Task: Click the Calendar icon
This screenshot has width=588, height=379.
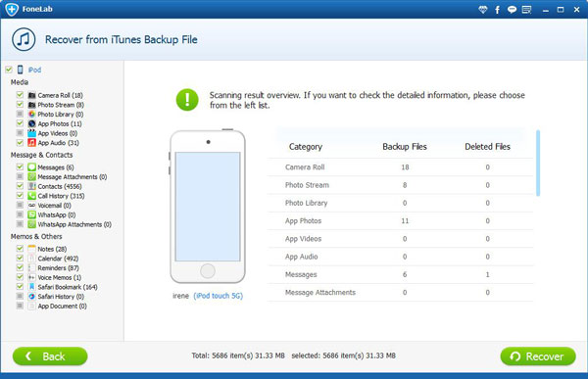Action: pos(32,259)
